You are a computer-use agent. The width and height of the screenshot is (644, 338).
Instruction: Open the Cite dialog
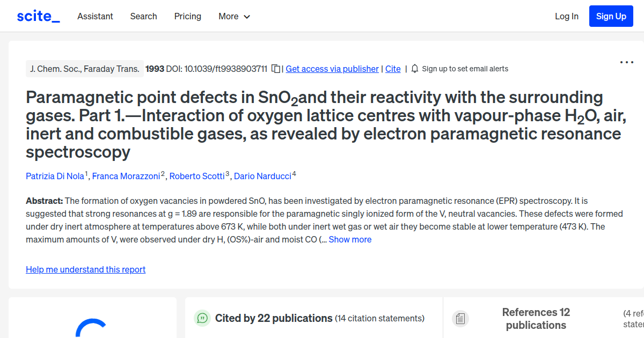393,69
